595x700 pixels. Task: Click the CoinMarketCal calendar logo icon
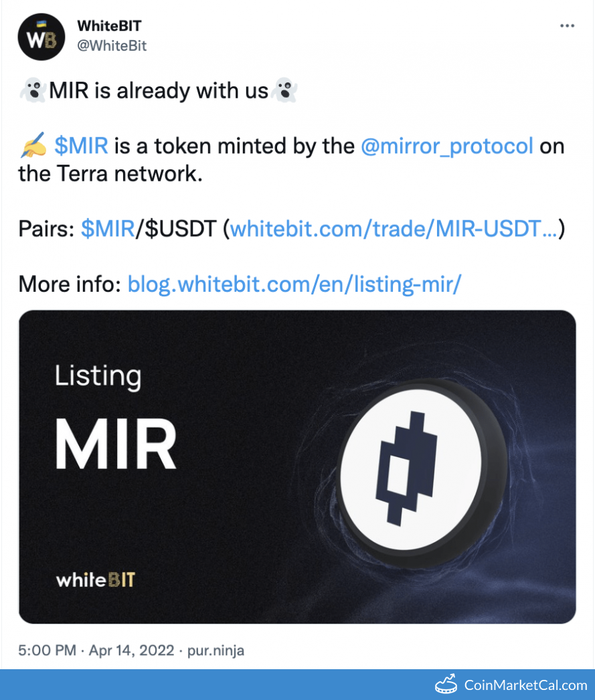(x=446, y=685)
